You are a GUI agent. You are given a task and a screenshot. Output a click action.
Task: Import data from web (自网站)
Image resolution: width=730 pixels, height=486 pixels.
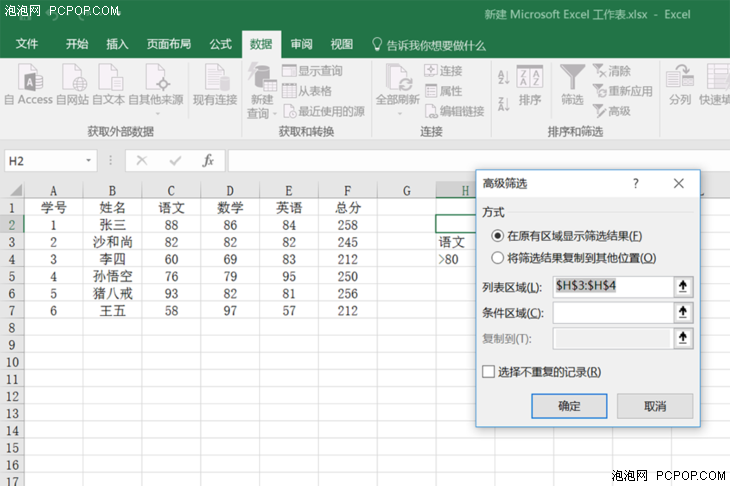pos(73,85)
